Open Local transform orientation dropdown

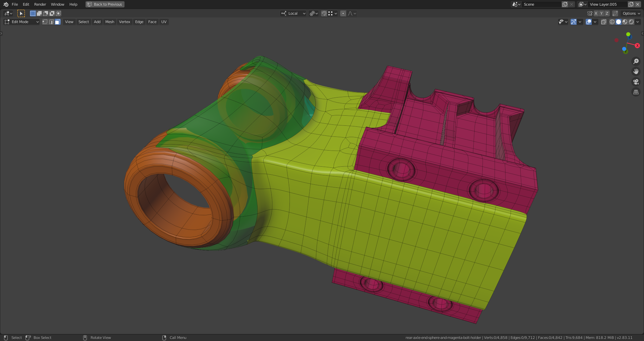[293, 13]
